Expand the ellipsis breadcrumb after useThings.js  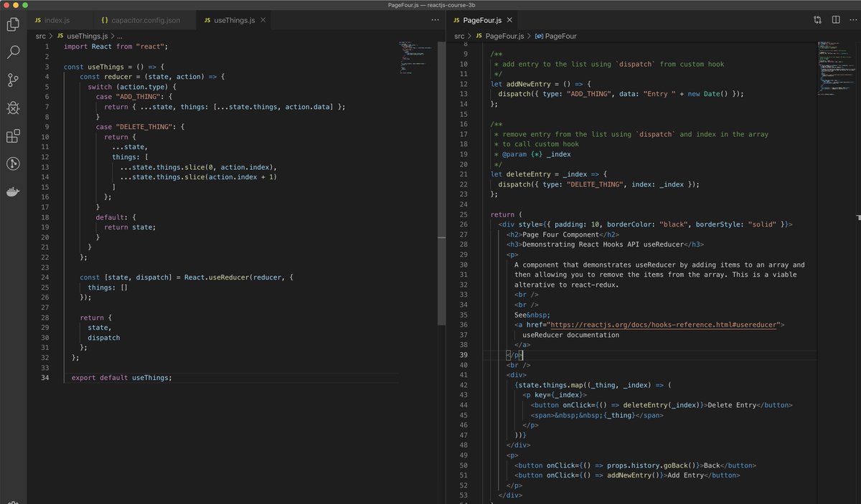click(121, 36)
